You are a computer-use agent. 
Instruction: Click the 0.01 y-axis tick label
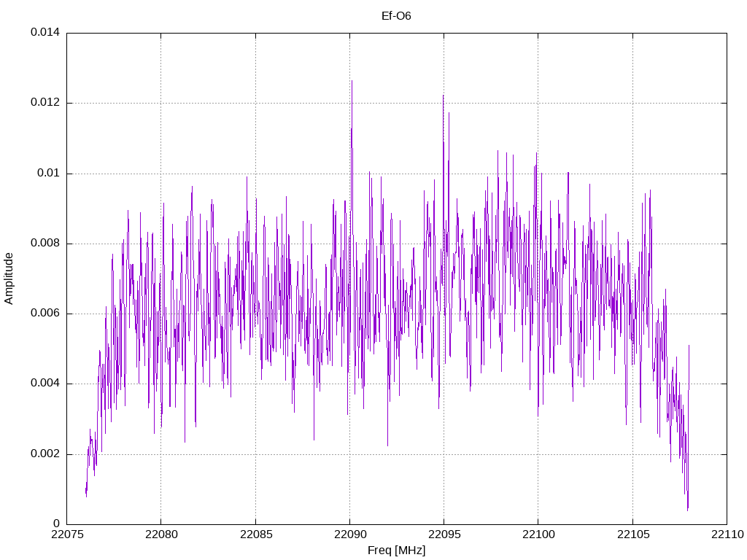click(x=49, y=173)
